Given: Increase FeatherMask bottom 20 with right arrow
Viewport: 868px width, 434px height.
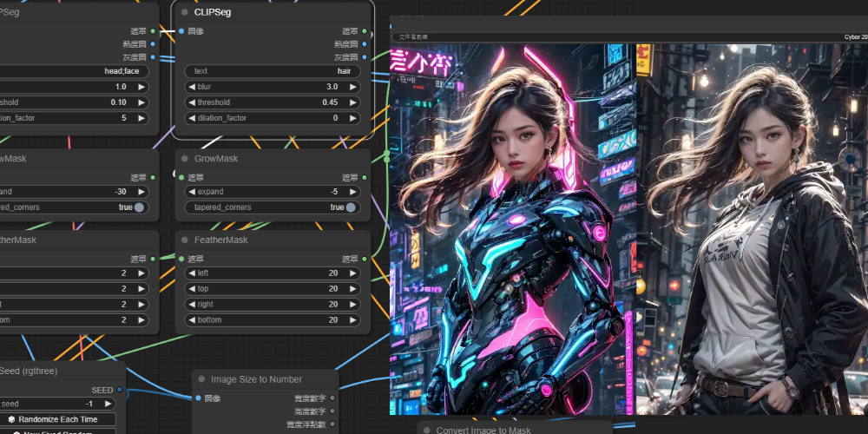Looking at the screenshot, I should click(x=352, y=320).
